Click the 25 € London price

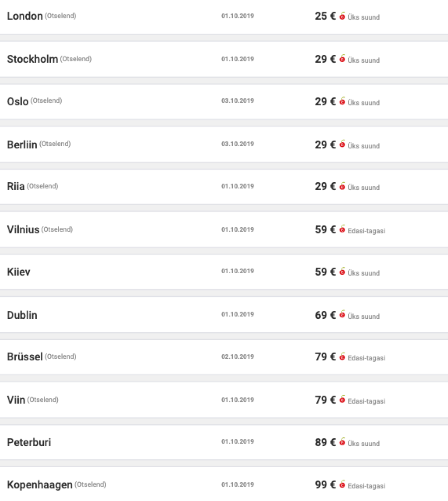pyautogui.click(x=325, y=16)
